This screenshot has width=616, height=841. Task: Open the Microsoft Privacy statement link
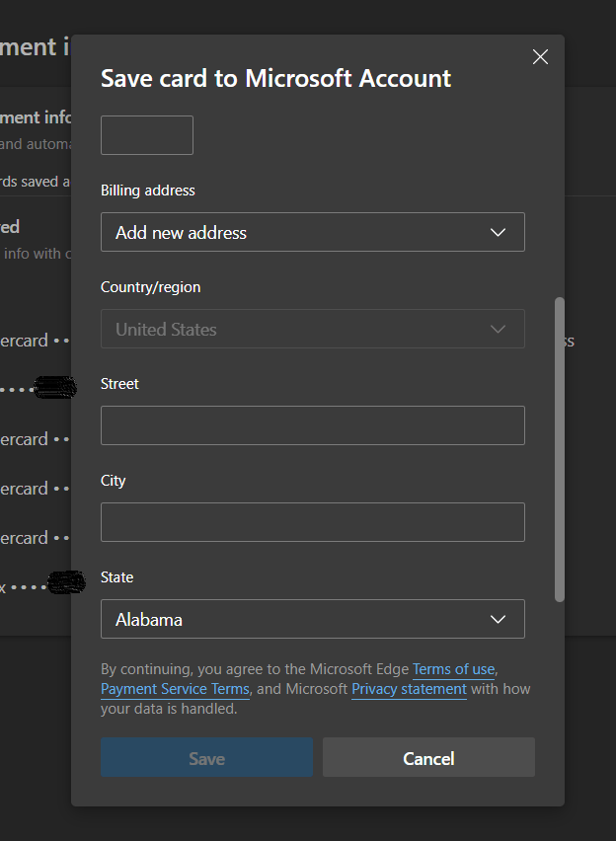pos(409,689)
